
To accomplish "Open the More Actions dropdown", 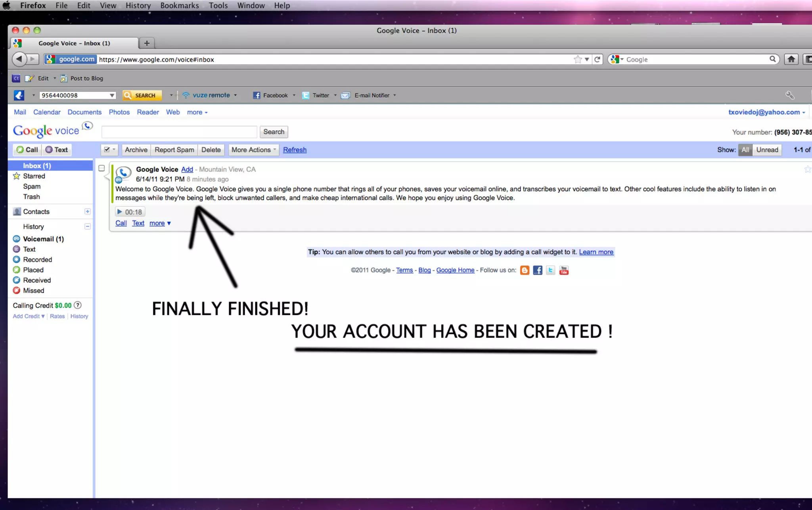I will pos(253,150).
